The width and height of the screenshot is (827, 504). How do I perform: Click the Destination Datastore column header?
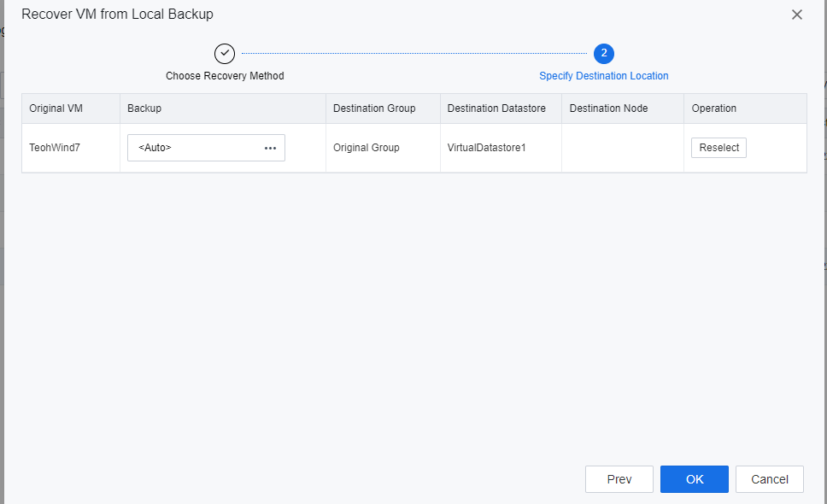[496, 108]
